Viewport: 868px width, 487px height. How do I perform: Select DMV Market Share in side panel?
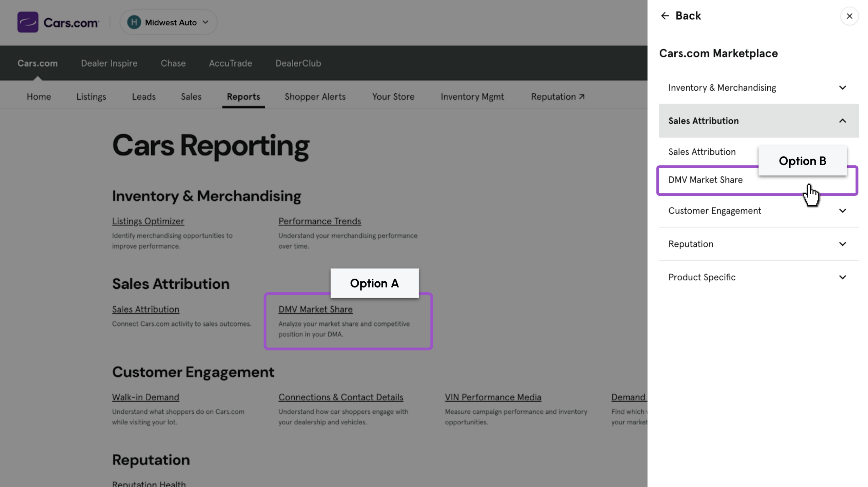tap(757, 180)
